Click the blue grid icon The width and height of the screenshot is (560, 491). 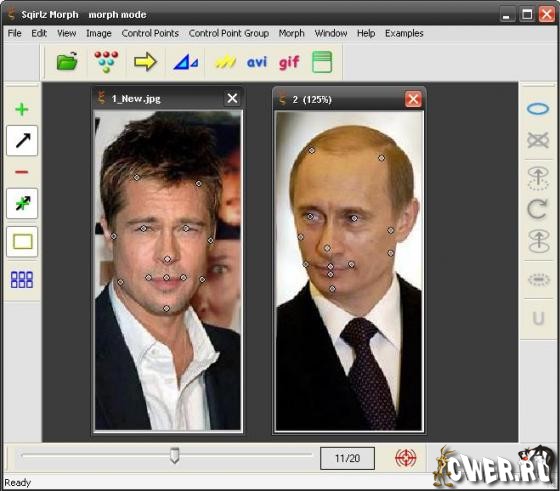[22, 280]
